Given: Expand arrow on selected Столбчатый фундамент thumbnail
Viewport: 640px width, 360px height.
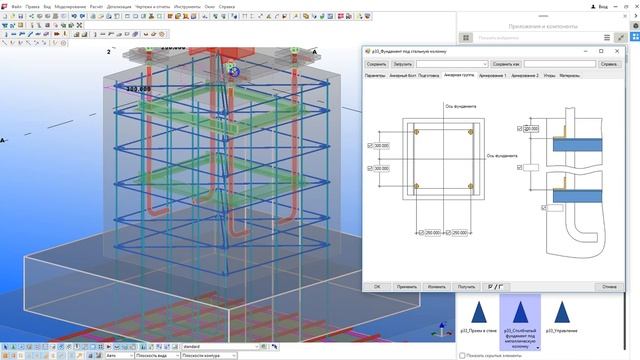Looking at the screenshot, I should click(538, 348).
